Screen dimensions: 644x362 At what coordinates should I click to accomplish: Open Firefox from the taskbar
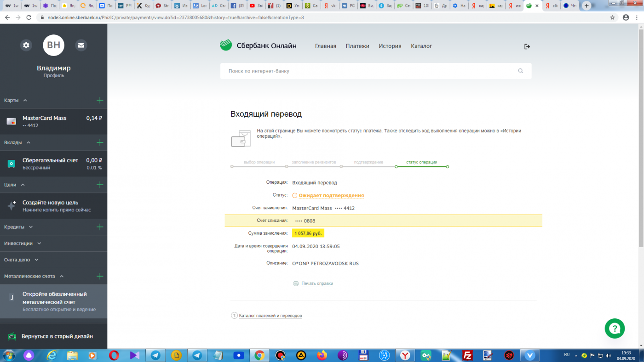point(322,355)
